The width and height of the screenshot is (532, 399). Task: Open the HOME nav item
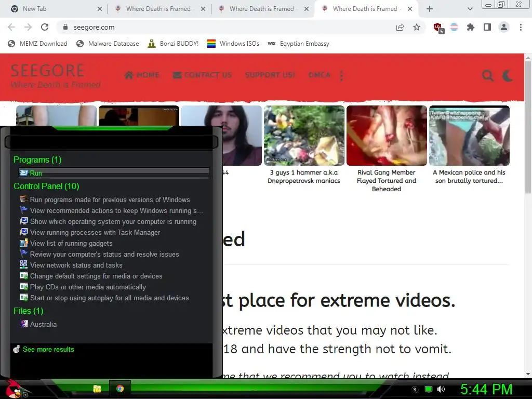click(x=141, y=75)
